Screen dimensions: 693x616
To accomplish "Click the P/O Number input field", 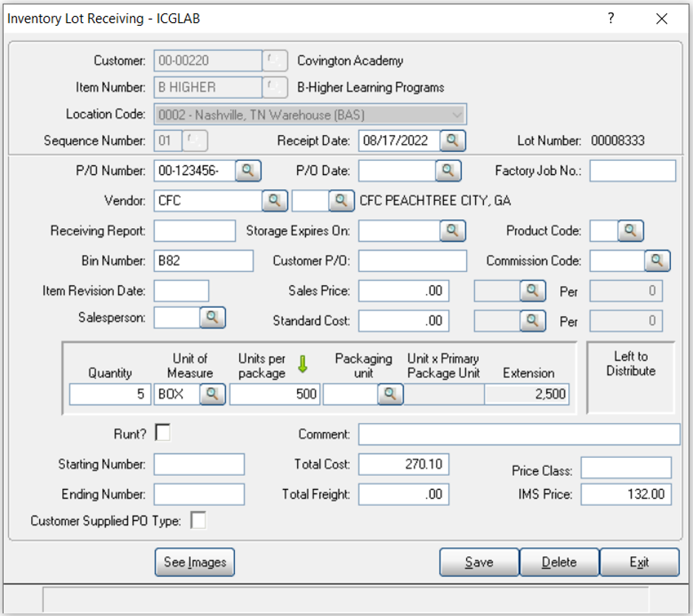I will 194,171.
